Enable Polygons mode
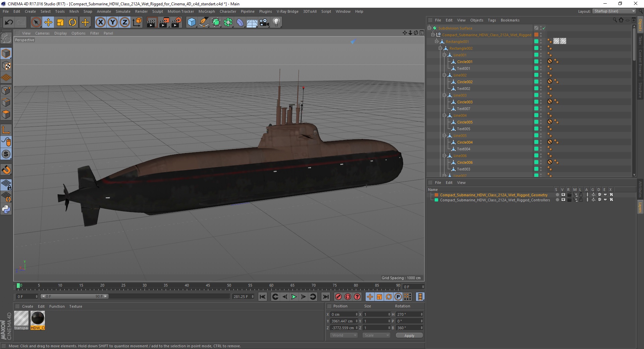This screenshot has height=349, width=644. click(6, 114)
